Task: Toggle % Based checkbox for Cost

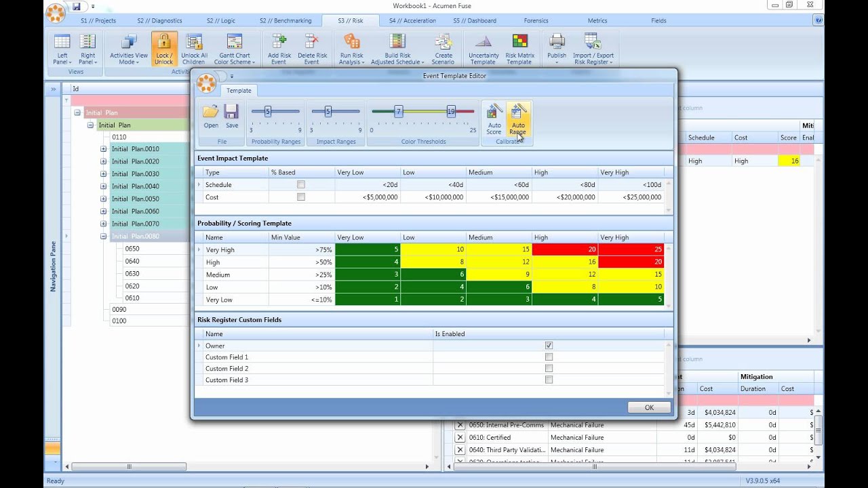Action: pos(301,197)
